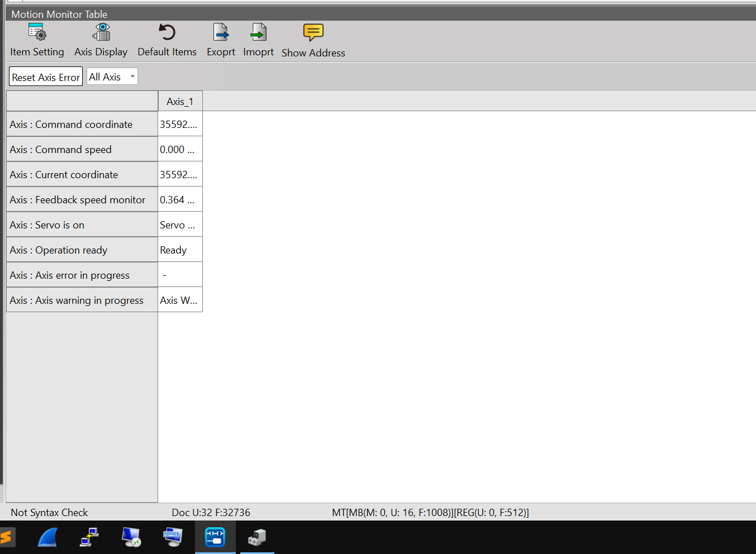Click Axis warning in progress value

(180, 300)
